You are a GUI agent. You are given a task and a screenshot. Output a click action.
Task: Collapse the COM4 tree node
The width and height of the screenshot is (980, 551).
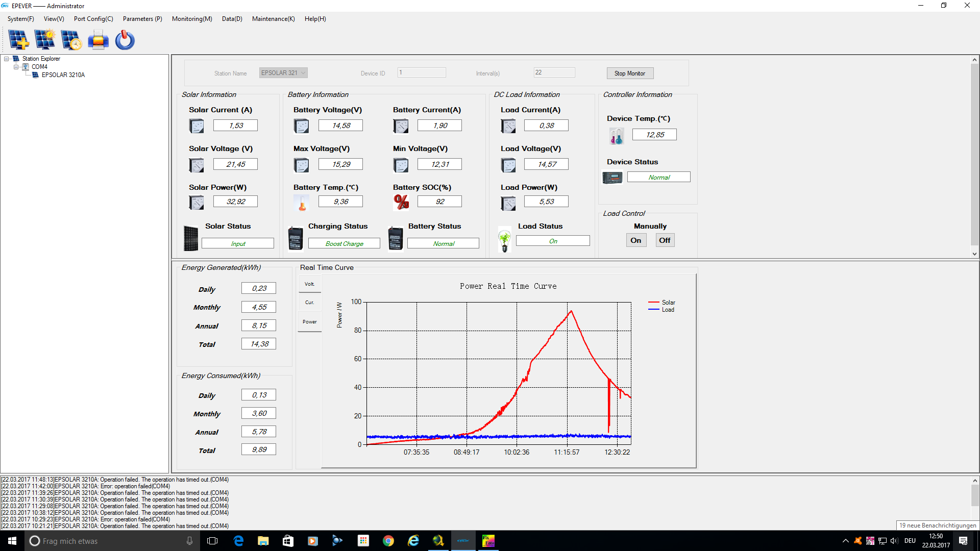tap(16, 67)
